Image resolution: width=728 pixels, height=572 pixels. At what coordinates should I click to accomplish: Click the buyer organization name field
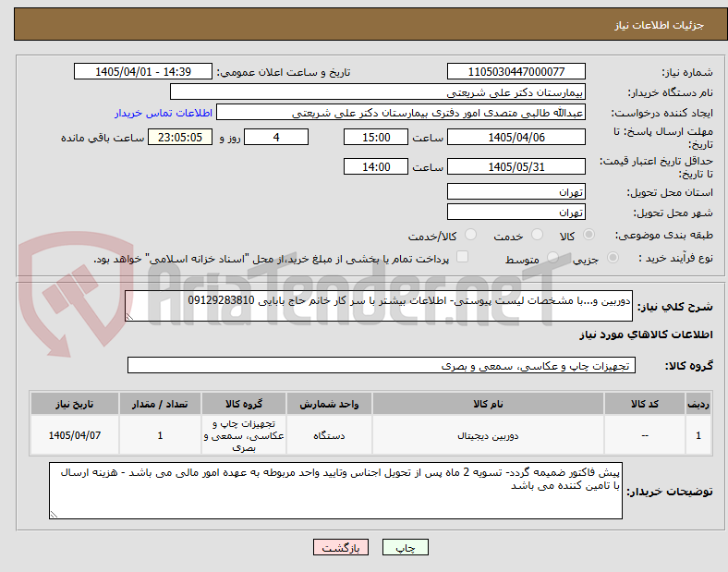[x=378, y=91]
